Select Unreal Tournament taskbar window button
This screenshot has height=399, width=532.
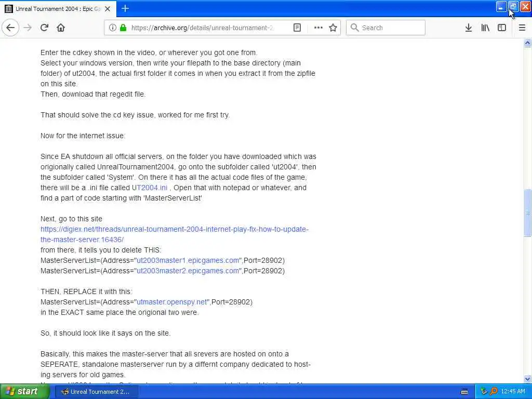[x=96, y=392]
